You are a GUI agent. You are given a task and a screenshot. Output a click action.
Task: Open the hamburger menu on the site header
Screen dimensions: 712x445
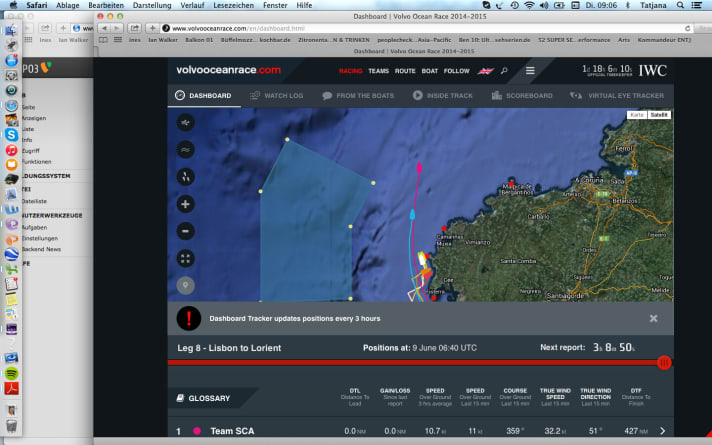tap(530, 71)
